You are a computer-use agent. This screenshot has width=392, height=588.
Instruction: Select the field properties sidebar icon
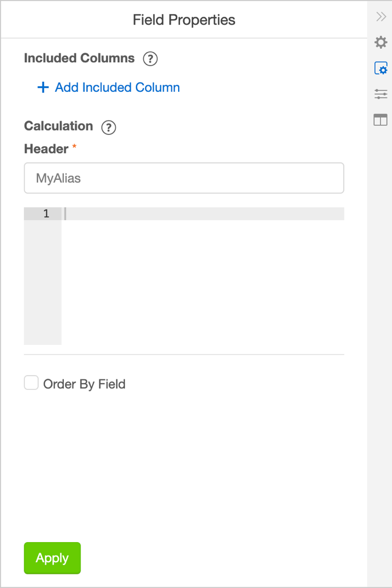tap(381, 68)
